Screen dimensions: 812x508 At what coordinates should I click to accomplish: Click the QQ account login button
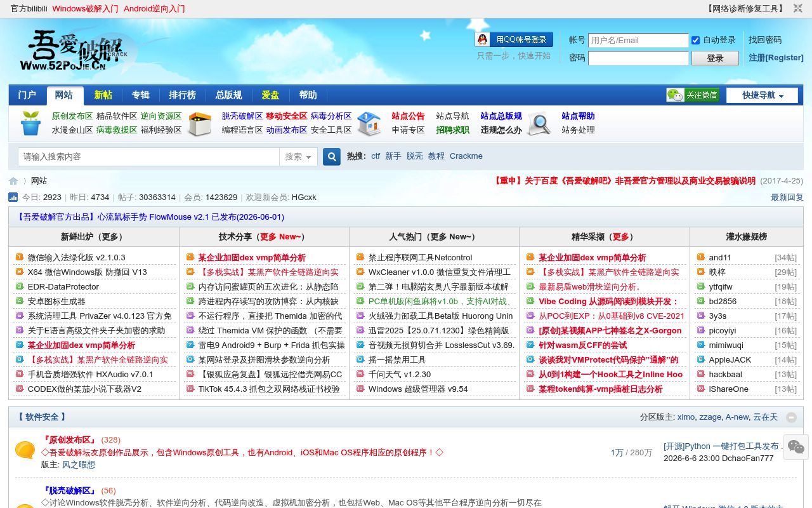tap(514, 39)
